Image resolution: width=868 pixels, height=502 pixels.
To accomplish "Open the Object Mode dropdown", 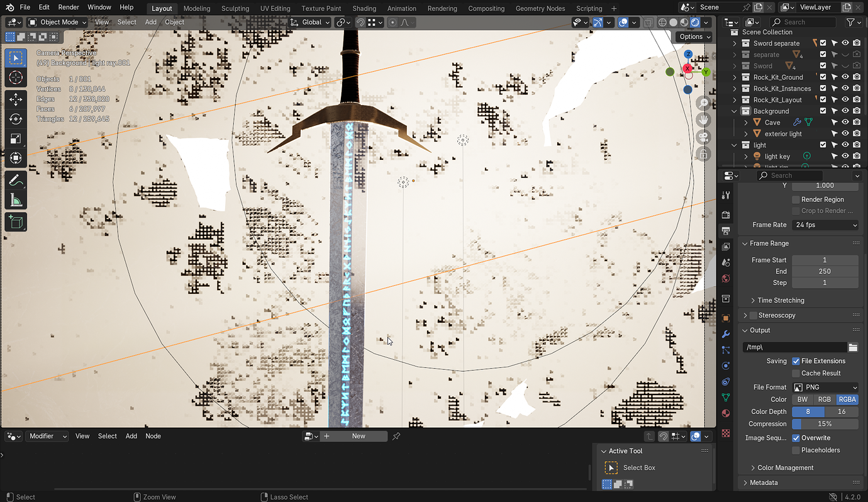I will pos(58,22).
